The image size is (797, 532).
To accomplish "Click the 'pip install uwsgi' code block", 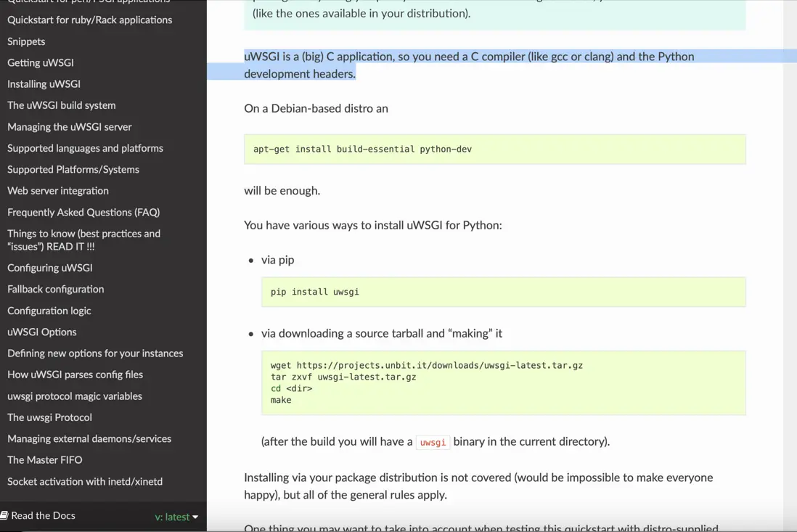I will (x=502, y=292).
